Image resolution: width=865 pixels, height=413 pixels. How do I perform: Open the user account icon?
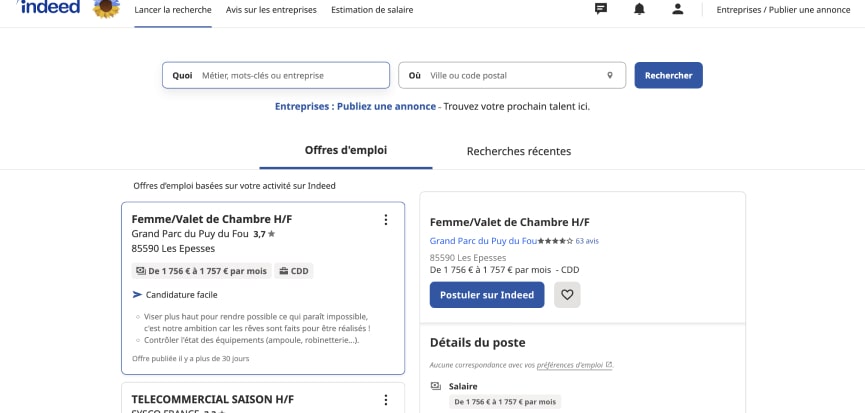(678, 9)
